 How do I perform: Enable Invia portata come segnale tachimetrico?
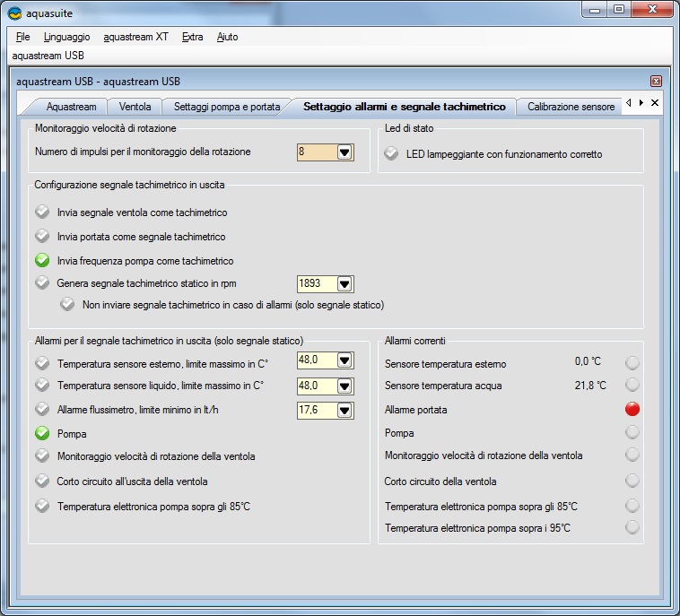(x=42, y=237)
